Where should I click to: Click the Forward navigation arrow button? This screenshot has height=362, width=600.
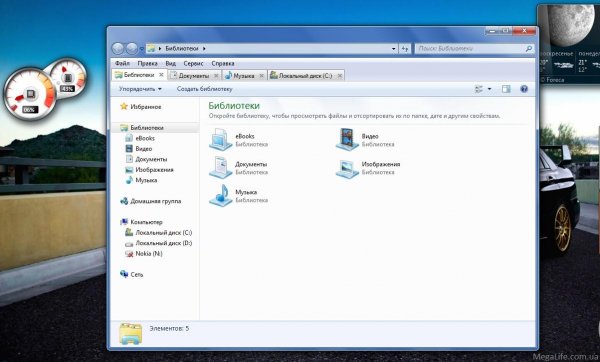(x=132, y=49)
